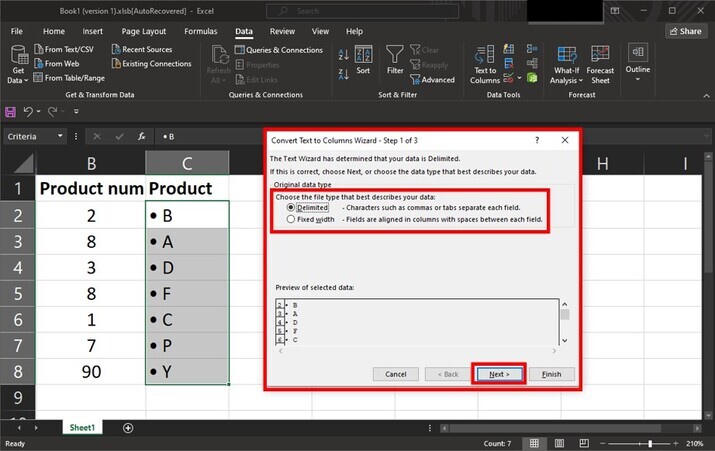
Task: Switch to Normal view in status bar
Action: coord(534,443)
